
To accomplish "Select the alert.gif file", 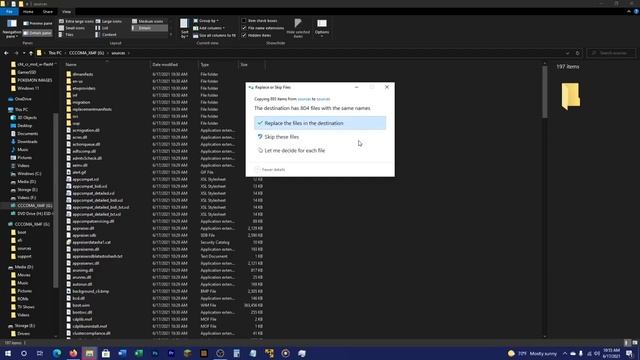I will click(x=79, y=172).
